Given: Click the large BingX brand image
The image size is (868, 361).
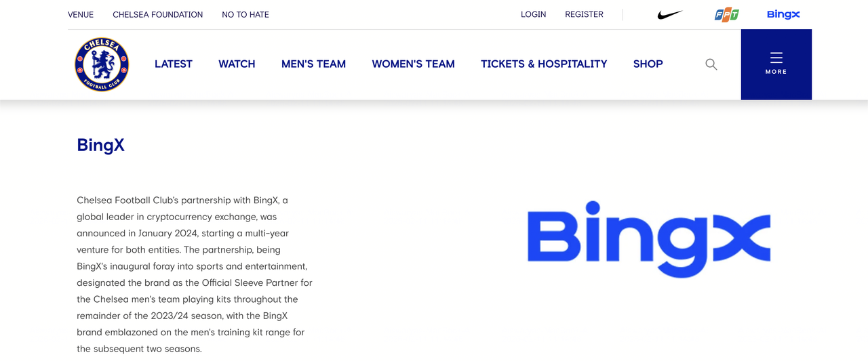Looking at the screenshot, I should pos(648,238).
